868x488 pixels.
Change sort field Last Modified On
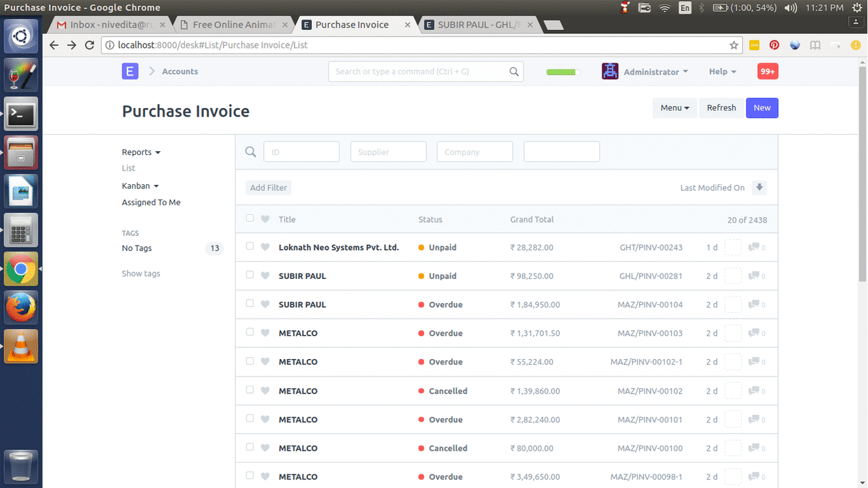pos(712,188)
